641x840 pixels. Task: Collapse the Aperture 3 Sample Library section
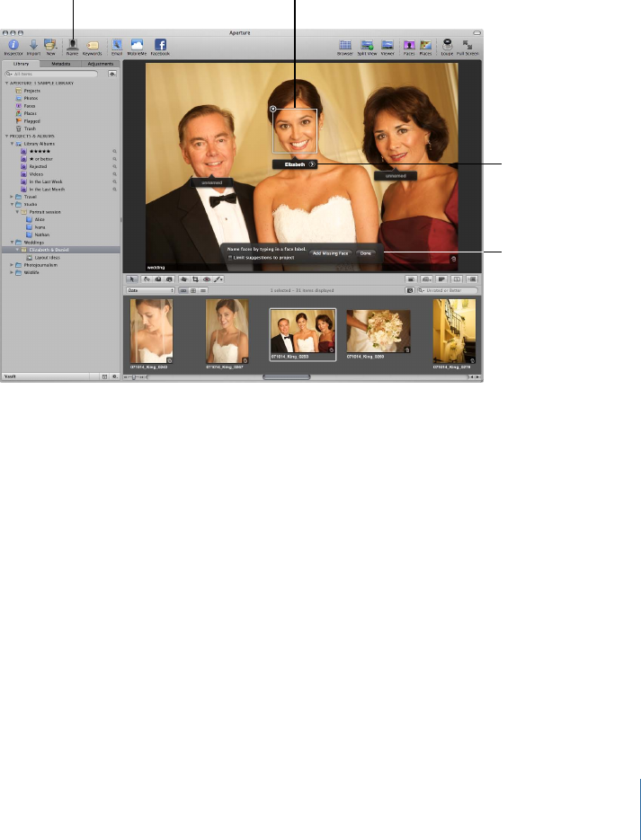[7, 83]
